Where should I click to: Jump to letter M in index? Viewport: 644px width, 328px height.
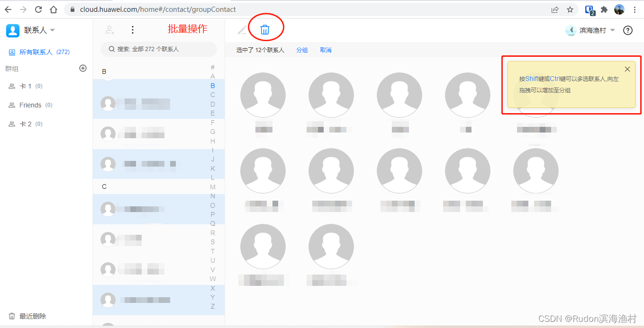tap(213, 187)
